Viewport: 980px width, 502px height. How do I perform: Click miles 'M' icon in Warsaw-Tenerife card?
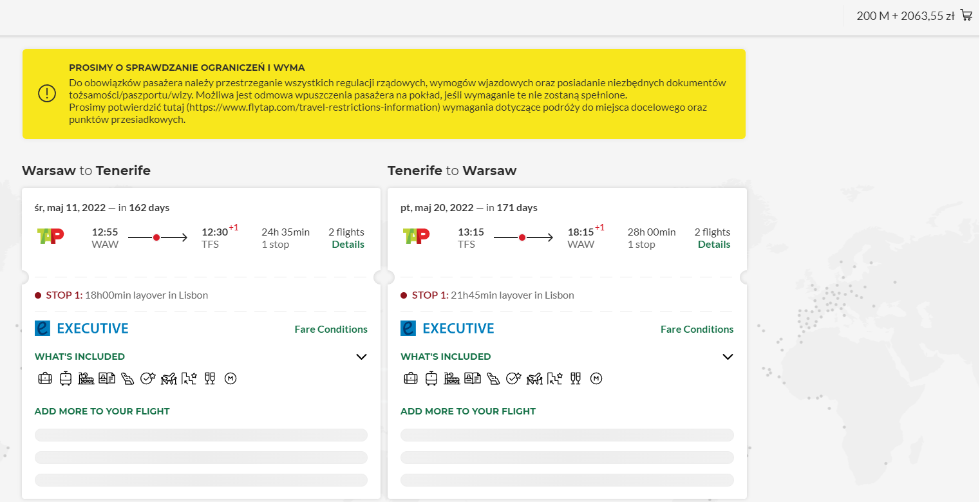pos(231,378)
